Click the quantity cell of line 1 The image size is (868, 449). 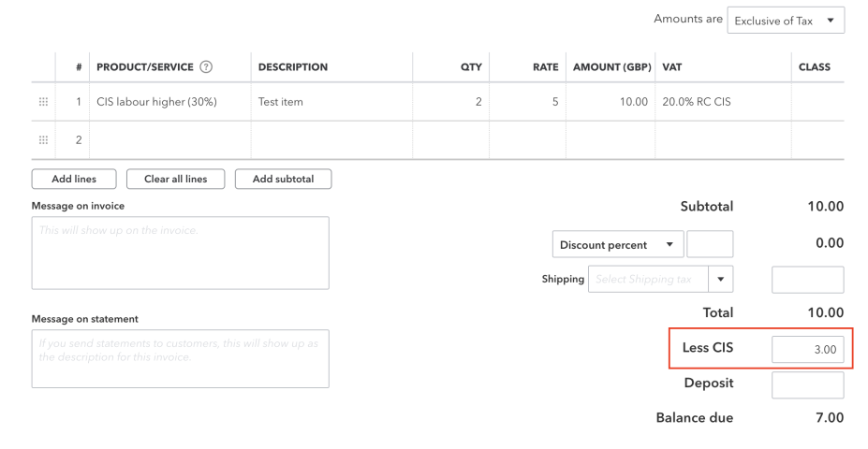450,102
